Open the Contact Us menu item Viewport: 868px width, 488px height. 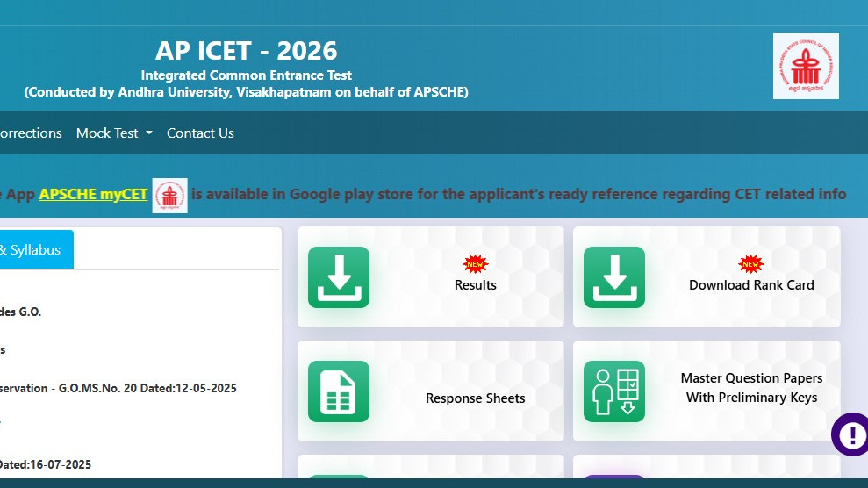200,133
